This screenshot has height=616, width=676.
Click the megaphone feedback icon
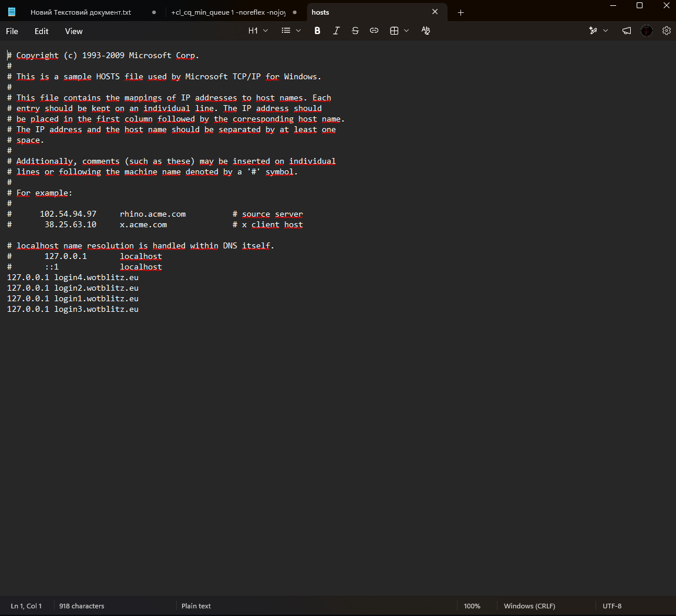point(627,31)
